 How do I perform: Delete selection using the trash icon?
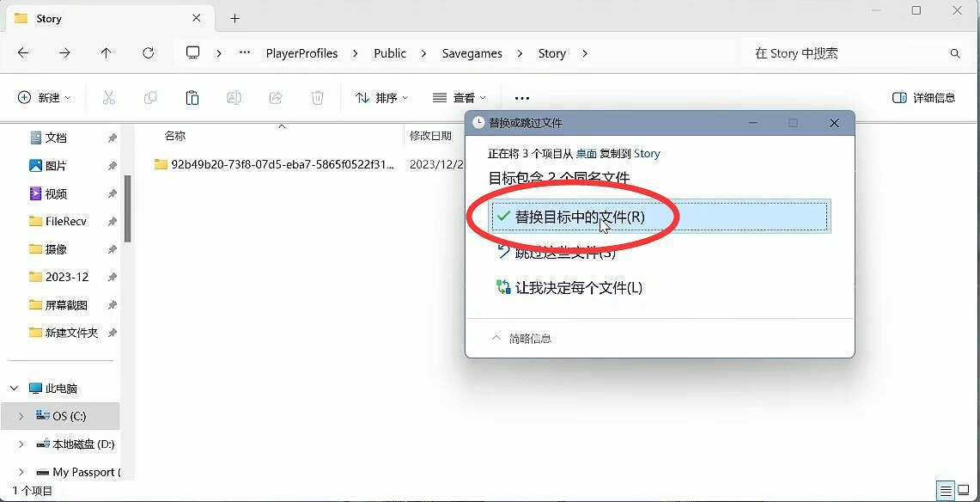coord(318,97)
